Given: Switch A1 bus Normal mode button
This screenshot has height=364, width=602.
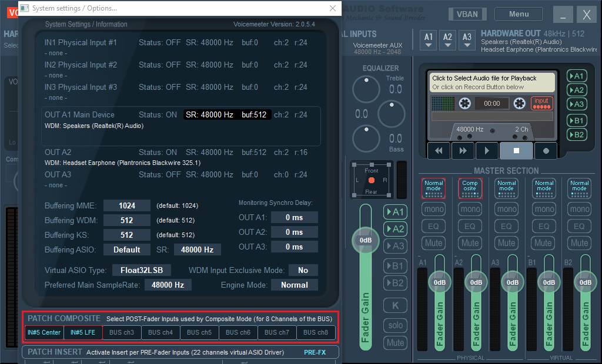Looking at the screenshot, I should click(x=433, y=188).
